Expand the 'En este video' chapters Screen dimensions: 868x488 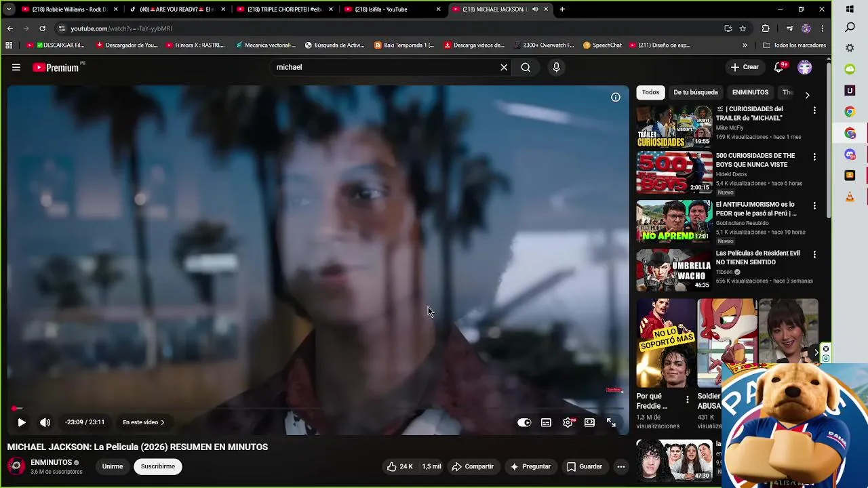click(x=144, y=422)
